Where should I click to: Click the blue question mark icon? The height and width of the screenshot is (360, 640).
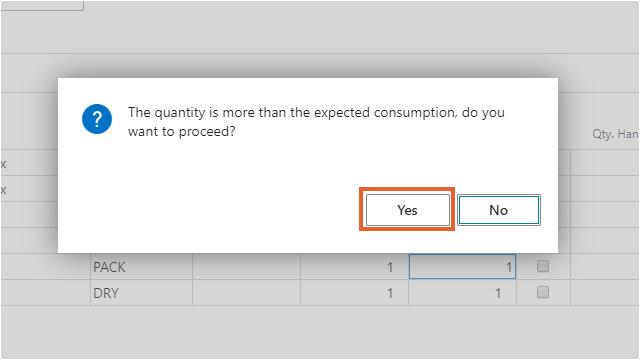(x=97, y=119)
